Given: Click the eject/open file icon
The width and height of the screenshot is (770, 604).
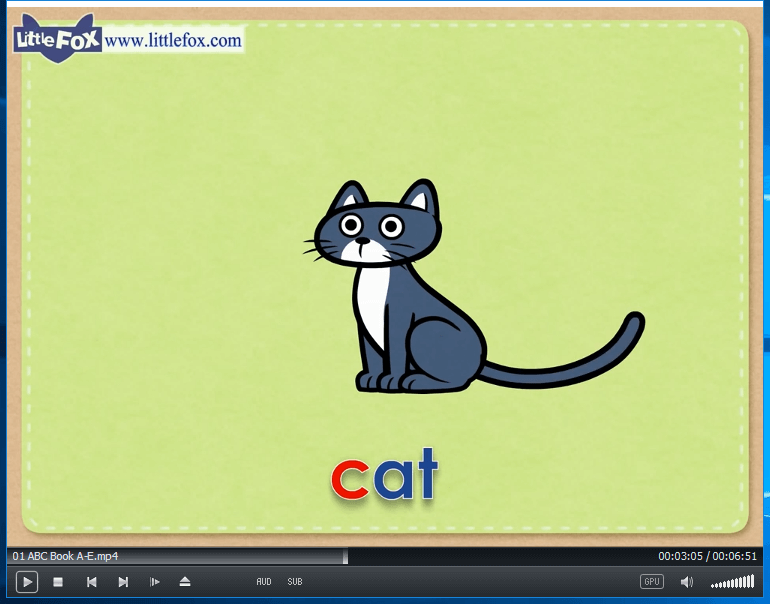Looking at the screenshot, I should tap(185, 582).
